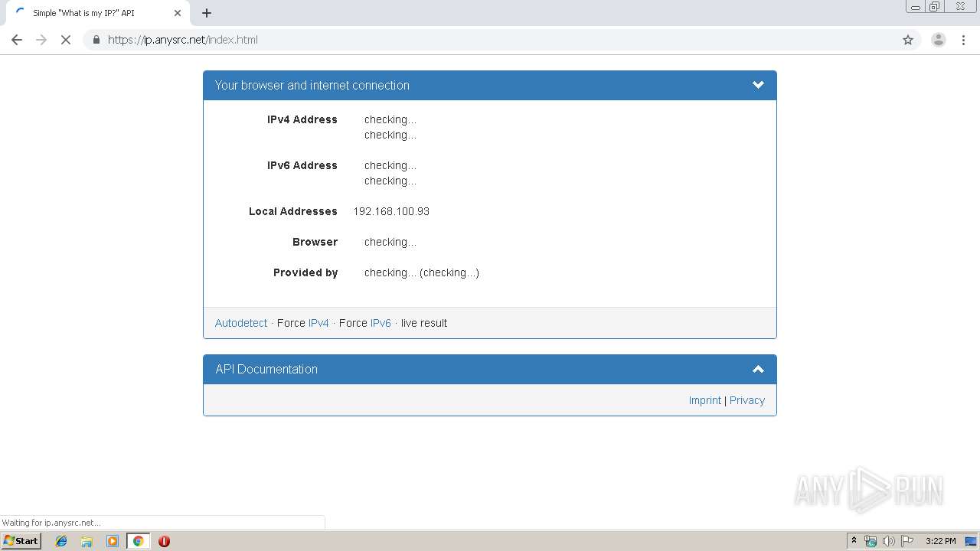Viewport: 980px width, 551px height.
Task: Open network status tray icon
Action: point(871,541)
